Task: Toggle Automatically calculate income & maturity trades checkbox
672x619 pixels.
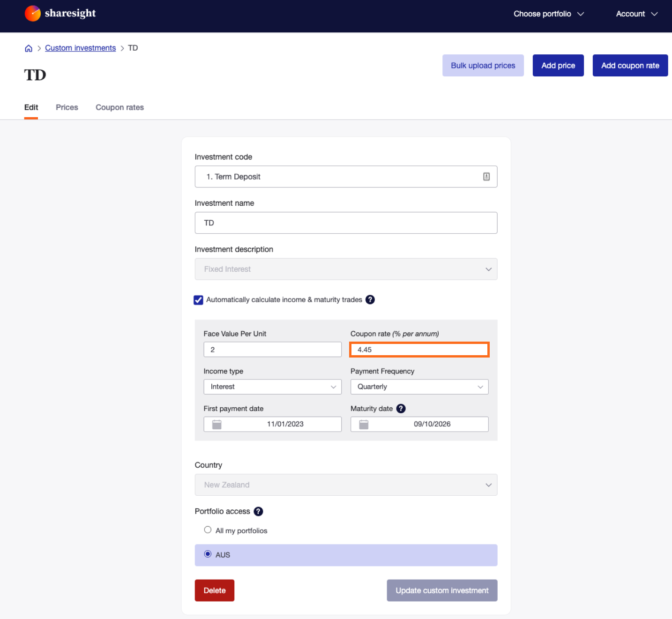Action: click(198, 300)
